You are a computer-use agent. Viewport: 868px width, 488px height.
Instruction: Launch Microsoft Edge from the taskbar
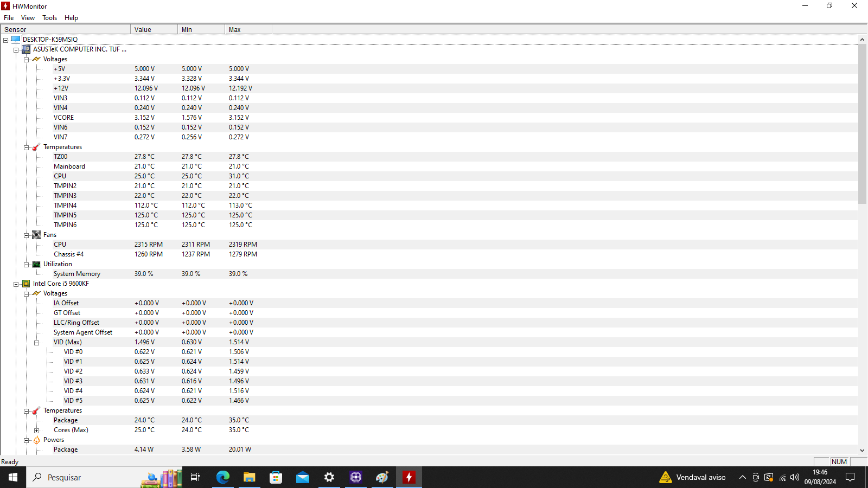222,477
